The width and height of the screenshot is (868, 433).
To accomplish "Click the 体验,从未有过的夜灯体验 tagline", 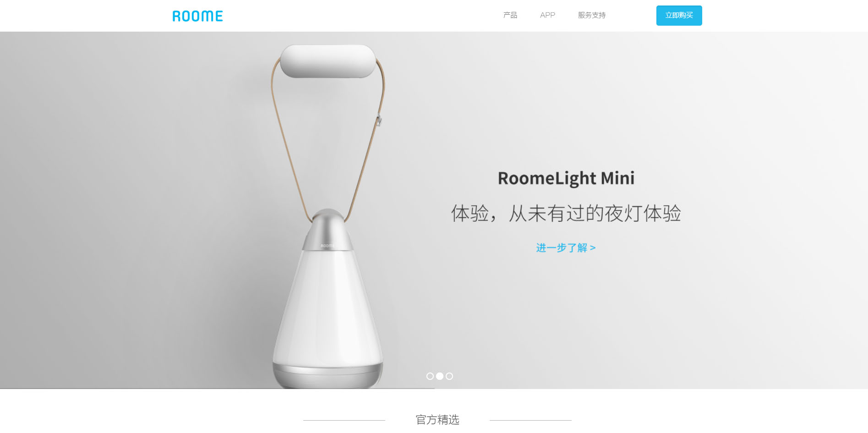I will tap(566, 214).
